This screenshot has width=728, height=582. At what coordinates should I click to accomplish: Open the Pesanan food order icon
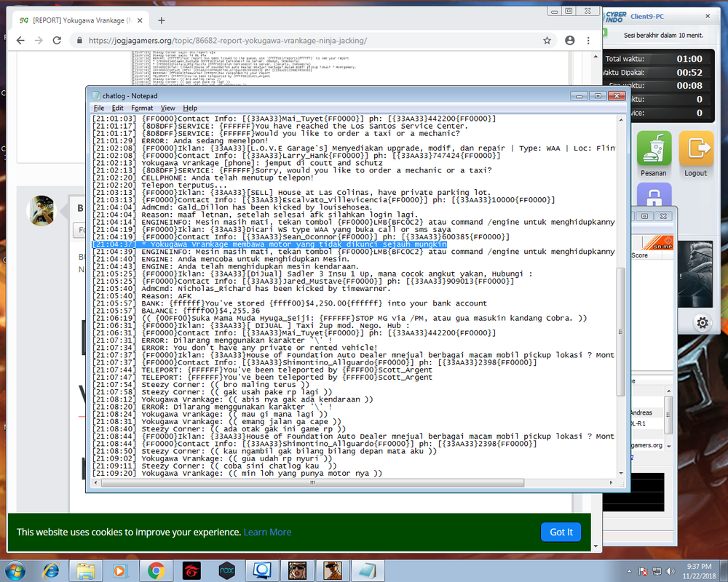pyautogui.click(x=654, y=148)
